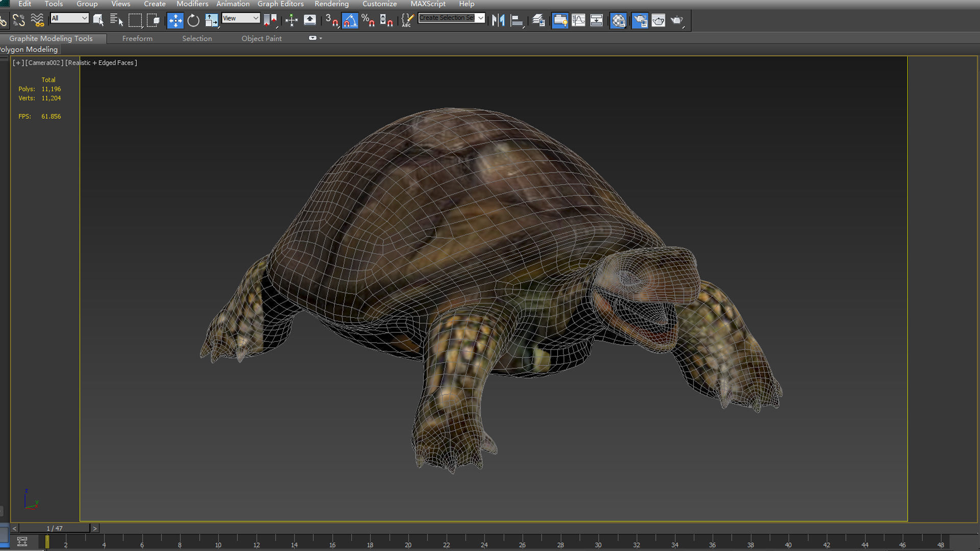980x551 pixels.
Task: Open Realistic + Edged Faces shading menu
Action: pos(101,63)
